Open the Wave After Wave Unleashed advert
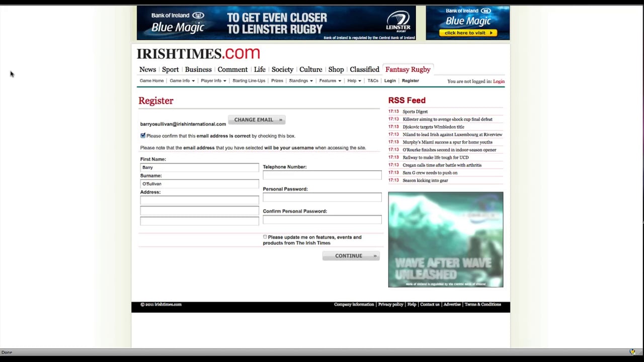Image resolution: width=644 pixels, height=362 pixels. coord(445,239)
